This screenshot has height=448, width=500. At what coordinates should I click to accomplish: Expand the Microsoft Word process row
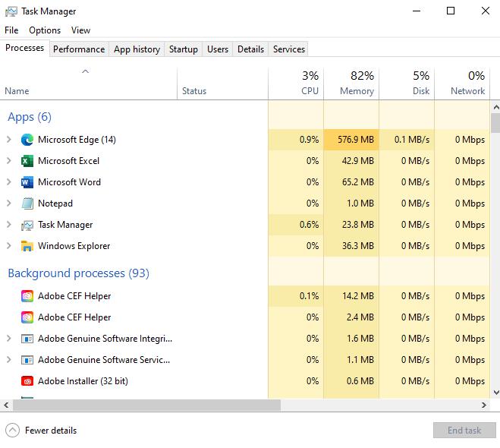pyautogui.click(x=9, y=182)
